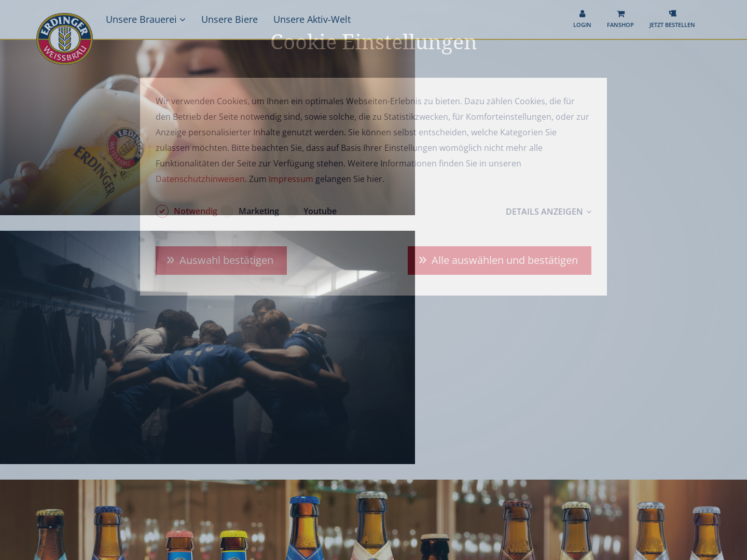Screen dimensions: 747x560
Task: Click the Jetzt Bestellen icon
Action: pyautogui.click(x=672, y=13)
